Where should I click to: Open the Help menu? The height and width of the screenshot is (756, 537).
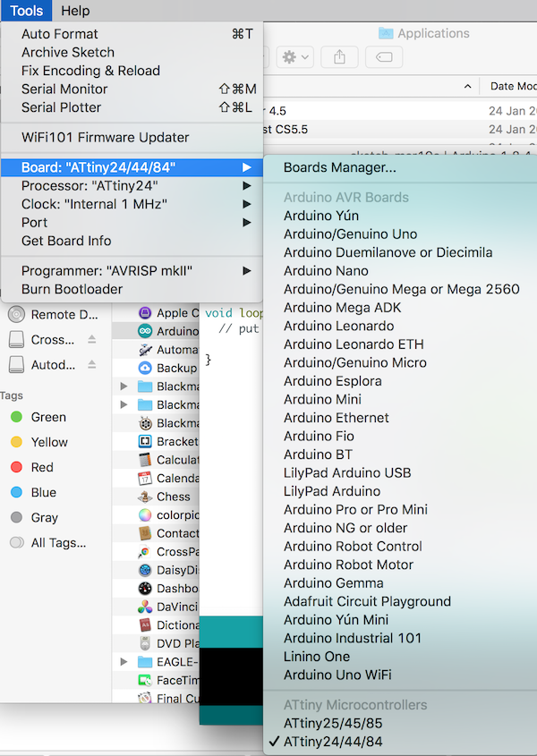75,11
